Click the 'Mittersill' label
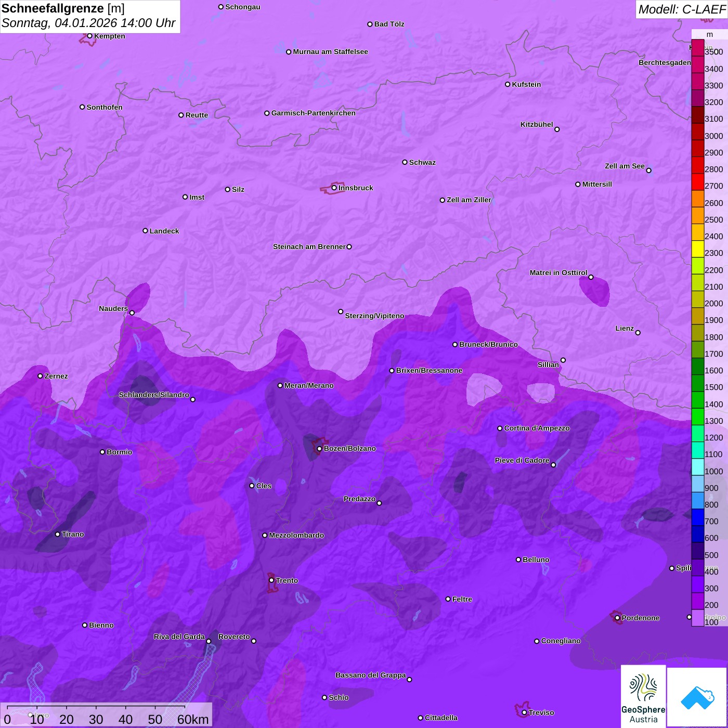This screenshot has height=728, width=728. (597, 184)
